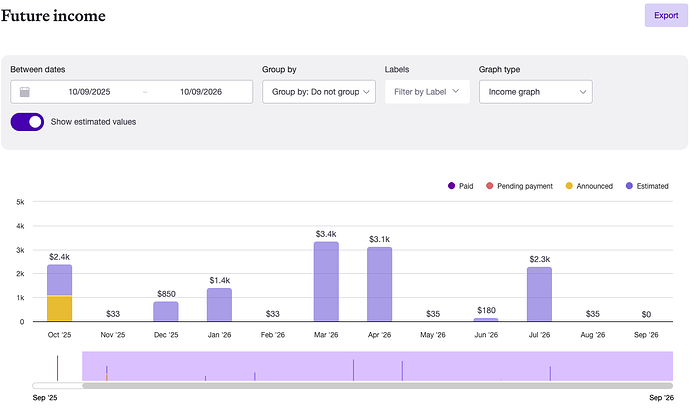Click the Mar '26 $3.4k bar
This screenshot has width=690, height=408.
click(x=326, y=282)
